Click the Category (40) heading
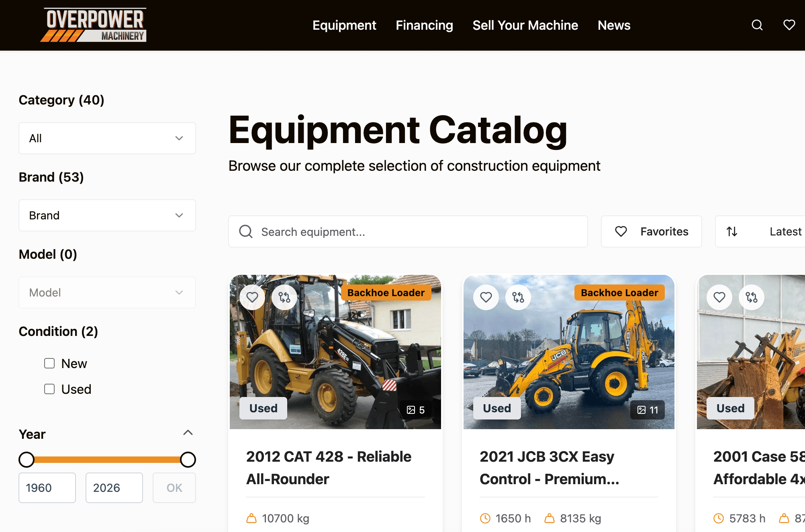The width and height of the screenshot is (805, 532). coord(61,100)
